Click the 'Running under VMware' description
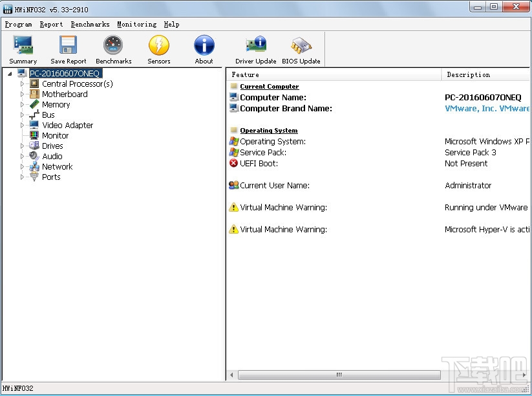 (x=486, y=207)
